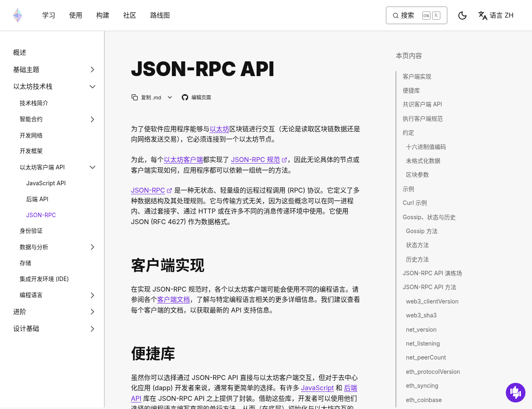Open the 社区 menu
Viewport: 532px width, 409px height.
coord(130,16)
